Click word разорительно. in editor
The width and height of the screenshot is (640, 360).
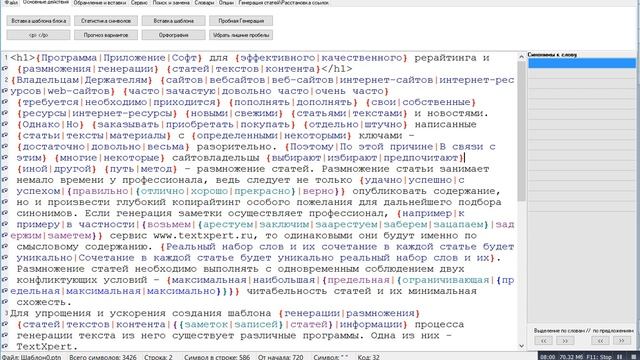click(x=237, y=147)
